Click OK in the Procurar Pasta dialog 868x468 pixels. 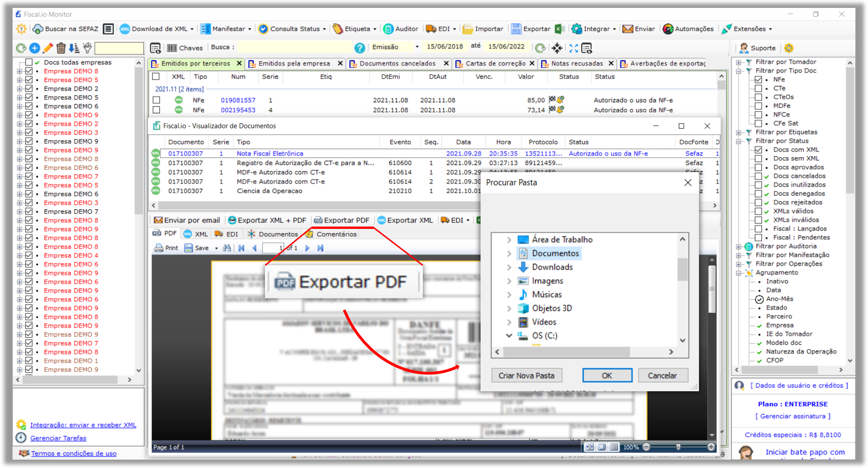[x=607, y=375]
